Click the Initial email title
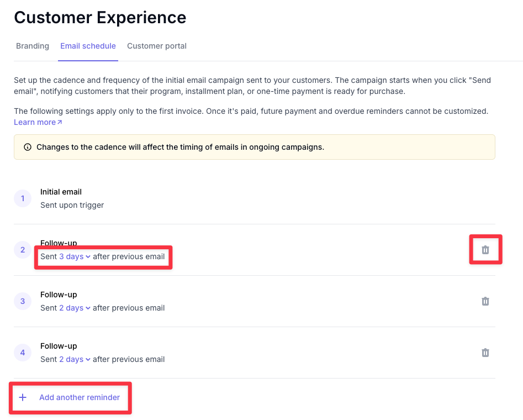 [61, 192]
